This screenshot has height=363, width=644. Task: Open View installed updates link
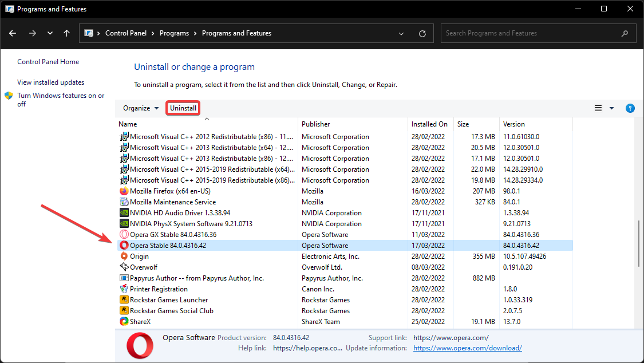tap(50, 82)
